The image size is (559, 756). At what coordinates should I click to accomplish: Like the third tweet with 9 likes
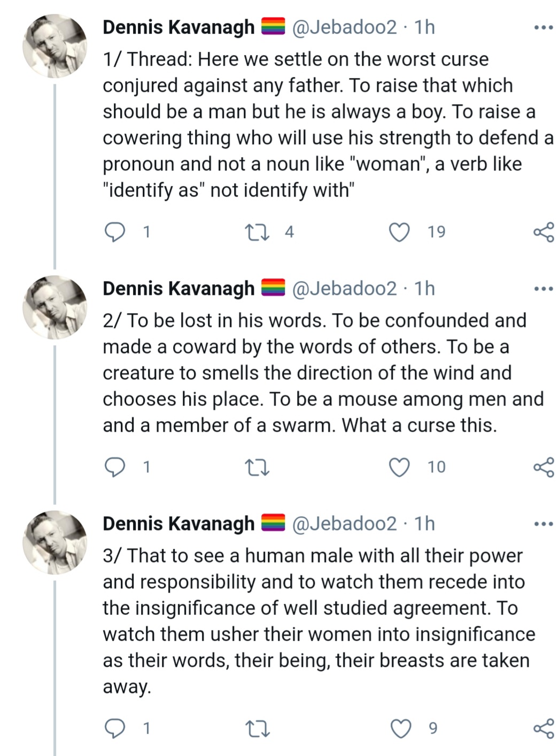[401, 728]
